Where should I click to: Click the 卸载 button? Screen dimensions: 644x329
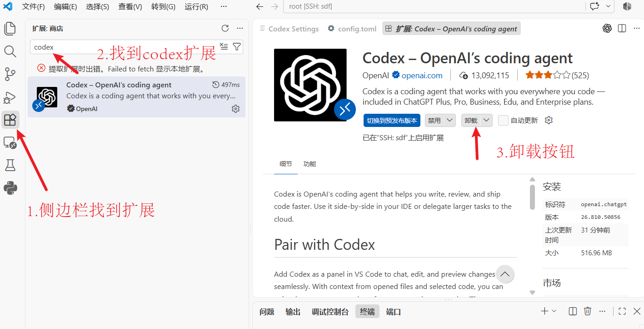pos(471,120)
